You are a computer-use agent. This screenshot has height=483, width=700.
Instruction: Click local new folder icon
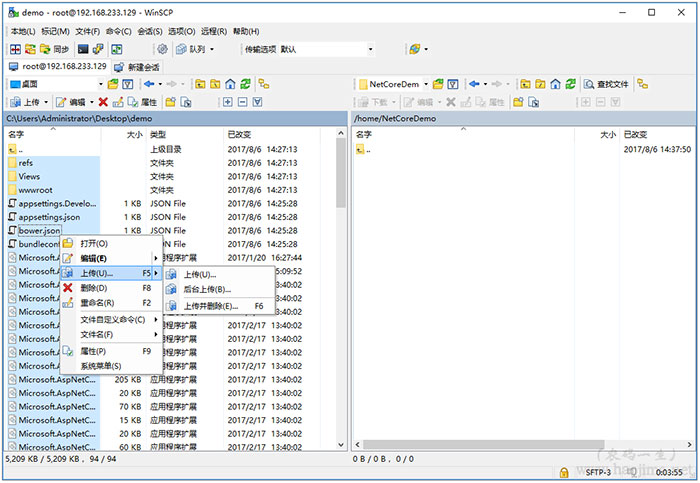pyautogui.click(x=171, y=102)
